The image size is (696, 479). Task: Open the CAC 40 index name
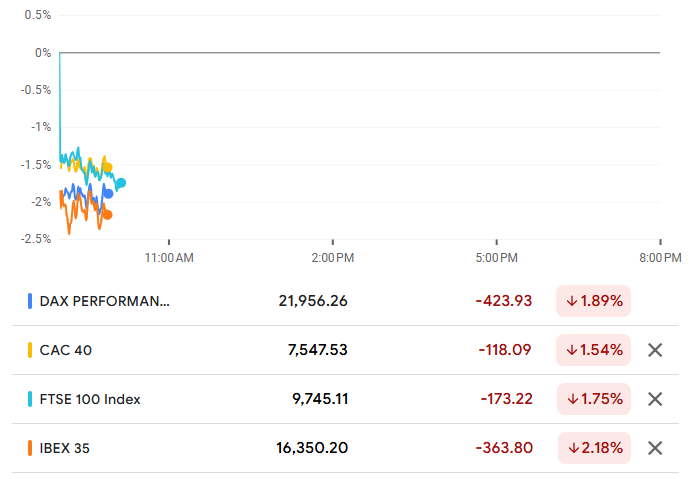click(x=65, y=350)
